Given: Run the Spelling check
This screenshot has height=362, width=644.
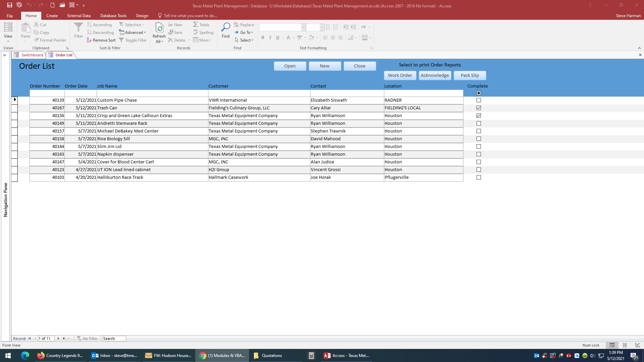Looking at the screenshot, I should tap(203, 33).
